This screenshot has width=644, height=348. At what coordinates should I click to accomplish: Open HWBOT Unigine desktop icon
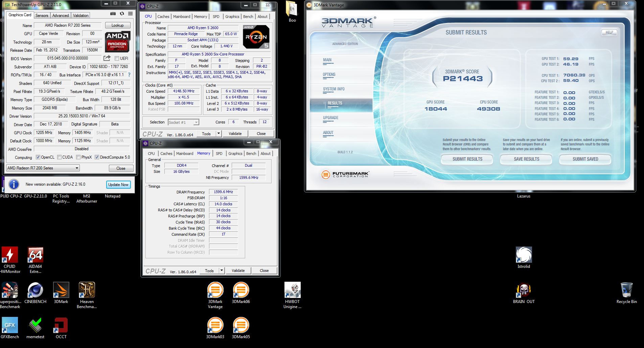[x=292, y=295]
